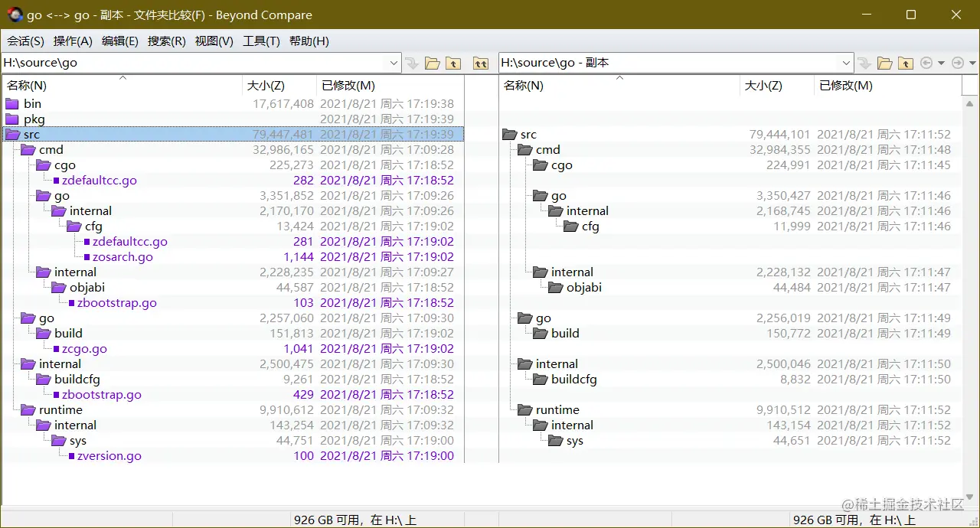980x528 pixels.
Task: Open the 工具(T) menu
Action: [262, 41]
